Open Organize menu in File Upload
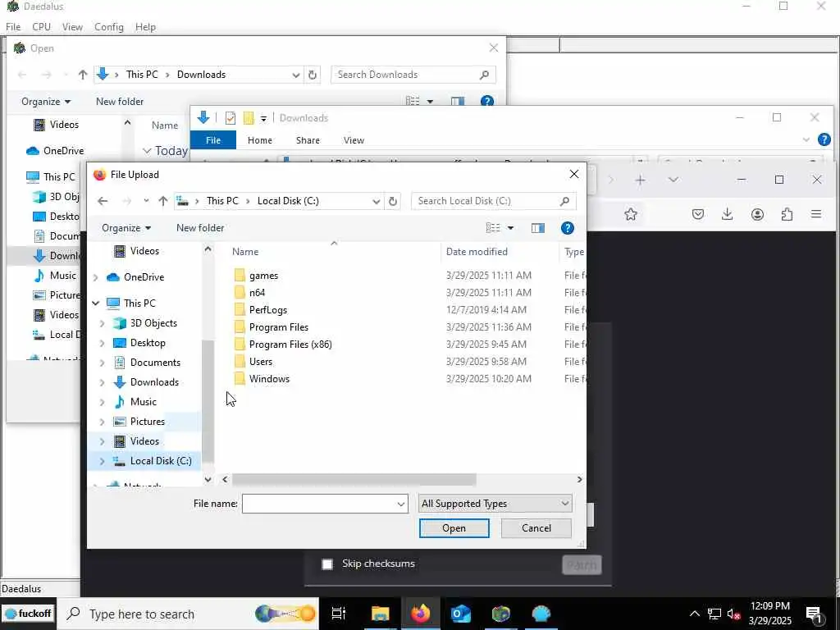840x630 pixels. 126,228
